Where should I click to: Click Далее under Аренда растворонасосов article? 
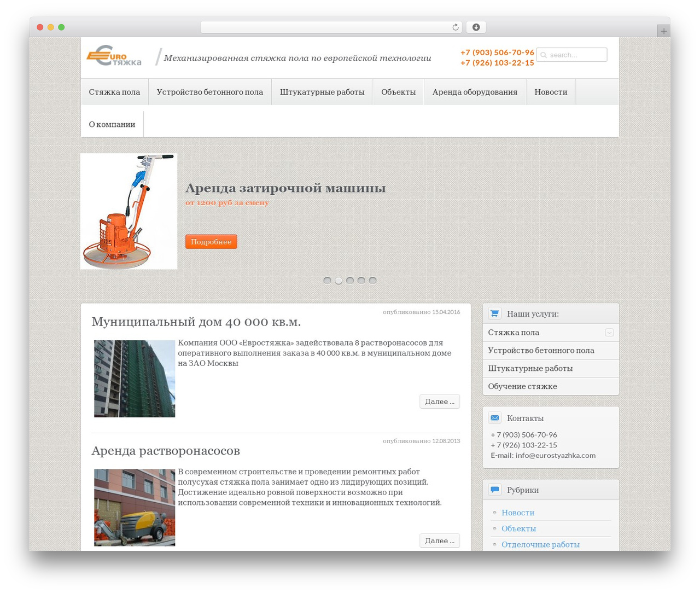click(440, 540)
